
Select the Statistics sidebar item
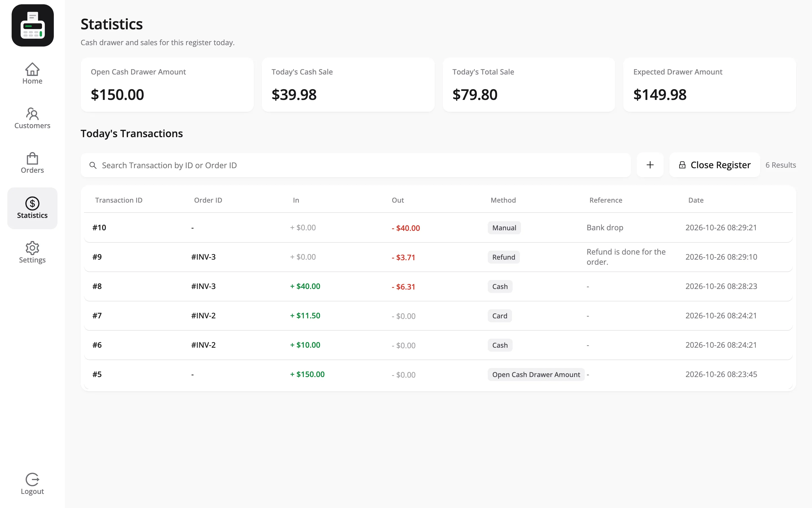point(32,208)
